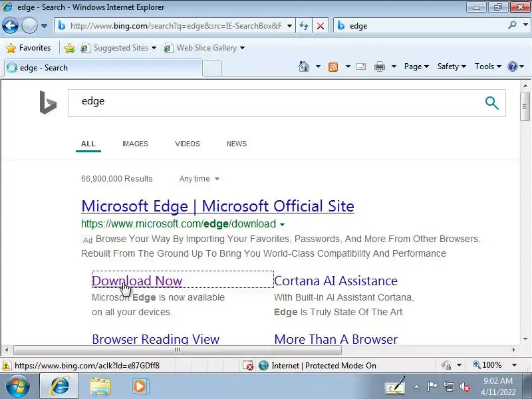Open the recent pages dropdown arrow
532x399 pixels.
[44, 26]
